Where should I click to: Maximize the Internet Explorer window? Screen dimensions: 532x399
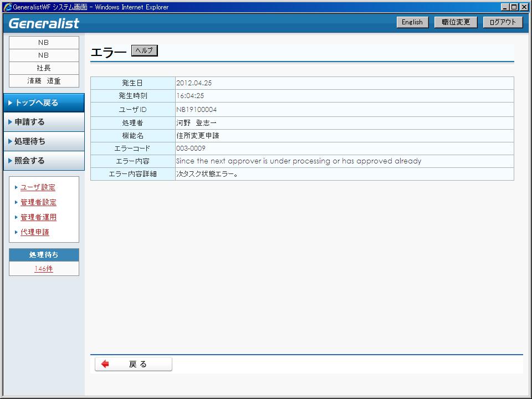click(514, 7)
